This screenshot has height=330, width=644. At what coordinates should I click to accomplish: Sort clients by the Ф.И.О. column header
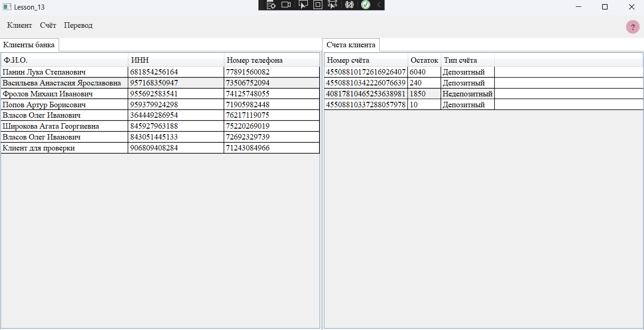click(x=65, y=60)
